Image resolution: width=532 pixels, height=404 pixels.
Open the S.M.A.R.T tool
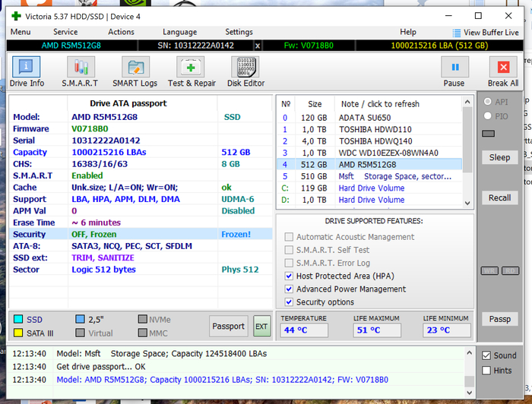click(x=79, y=72)
